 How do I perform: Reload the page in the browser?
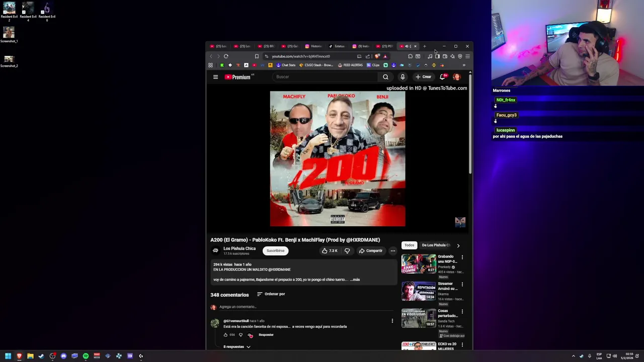pyautogui.click(x=226, y=56)
